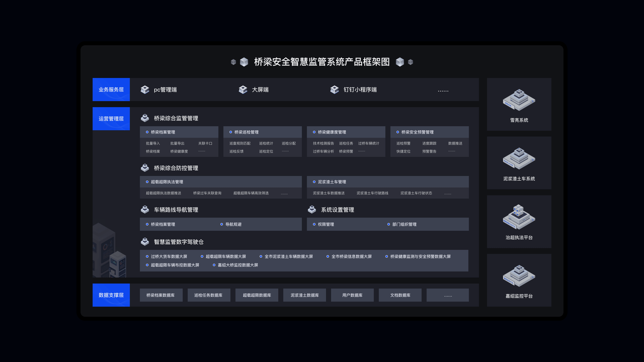Click the 桥梁综合监管管理 section icon
This screenshot has height=362, width=644.
click(x=145, y=118)
